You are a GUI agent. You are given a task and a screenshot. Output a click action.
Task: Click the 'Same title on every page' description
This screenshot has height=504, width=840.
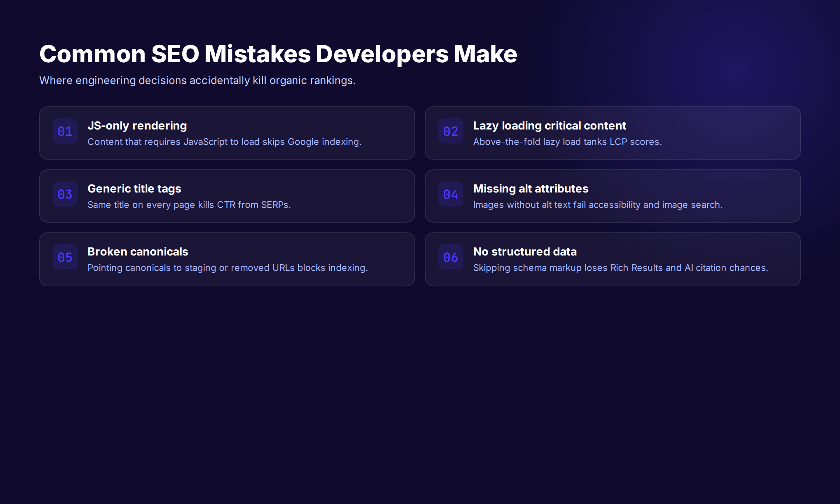pos(189,205)
